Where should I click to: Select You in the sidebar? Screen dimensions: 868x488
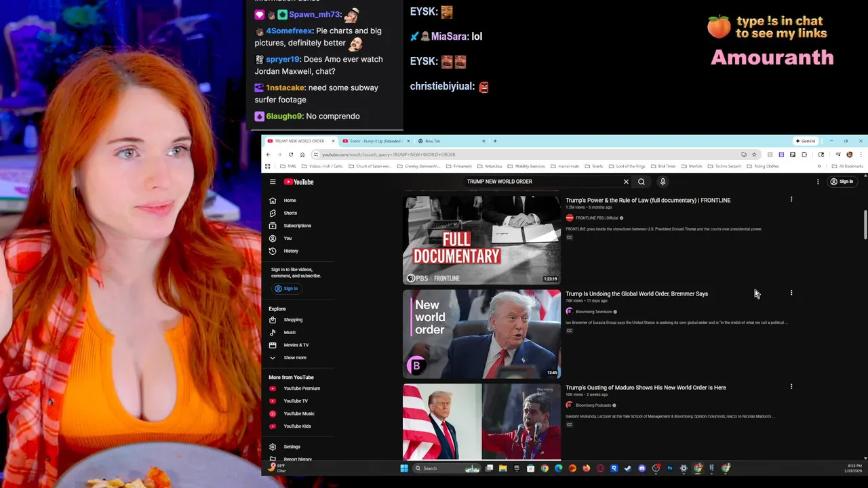click(x=288, y=239)
